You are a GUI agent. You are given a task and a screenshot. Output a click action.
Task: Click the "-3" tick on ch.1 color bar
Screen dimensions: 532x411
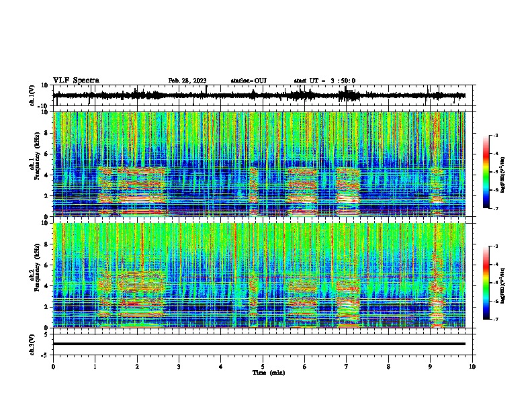coord(496,136)
